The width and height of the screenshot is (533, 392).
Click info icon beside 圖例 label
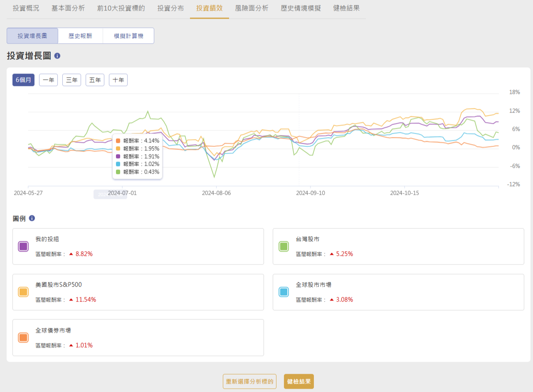coord(32,218)
